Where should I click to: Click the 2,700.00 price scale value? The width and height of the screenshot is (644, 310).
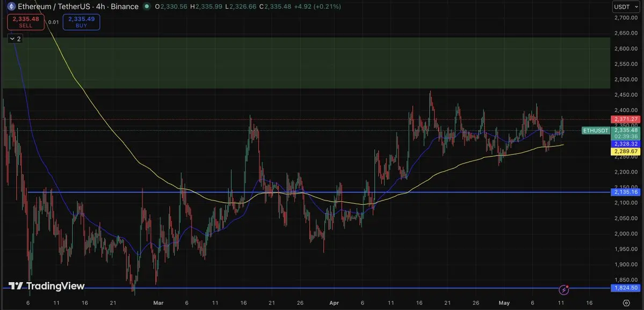tap(626, 18)
